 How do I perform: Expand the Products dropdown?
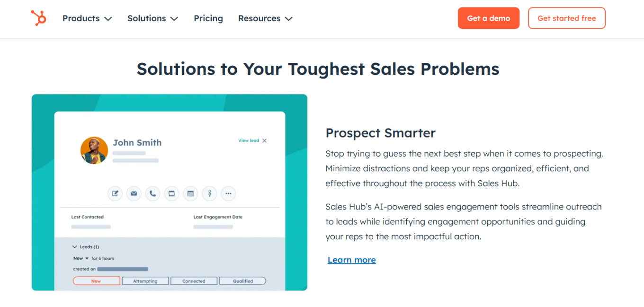click(x=87, y=18)
